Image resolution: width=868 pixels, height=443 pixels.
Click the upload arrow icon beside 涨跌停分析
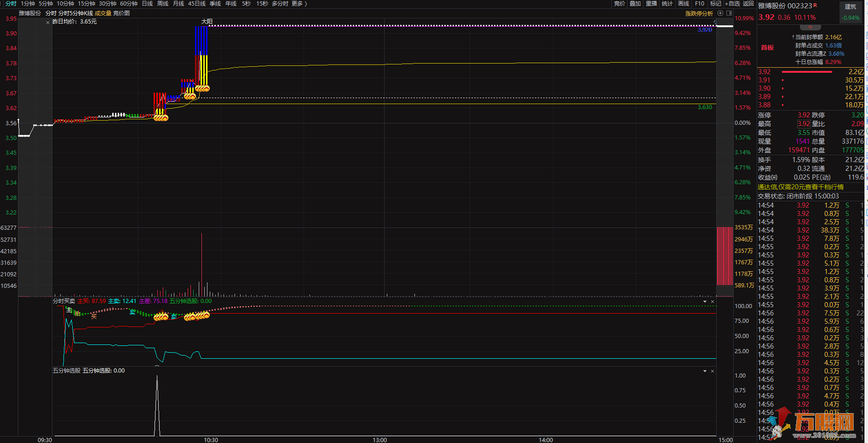720,13
